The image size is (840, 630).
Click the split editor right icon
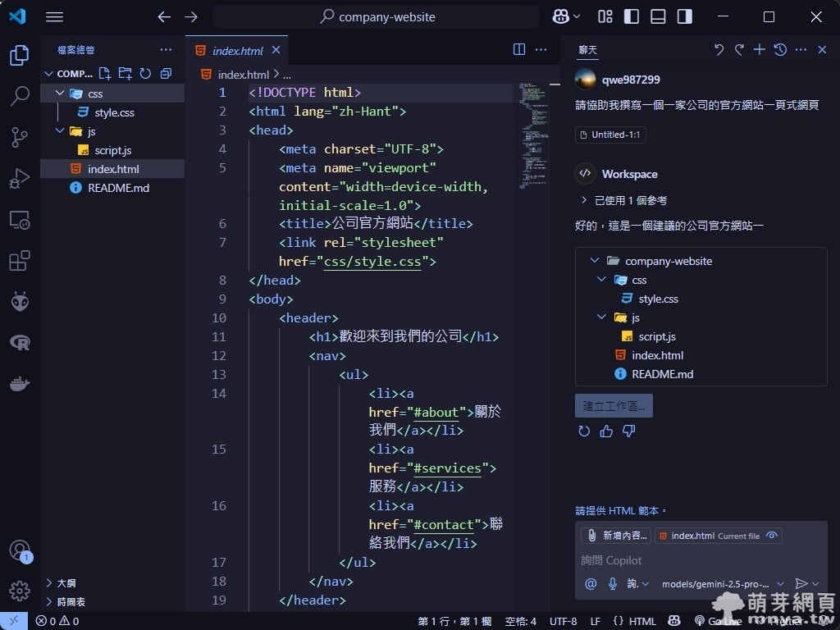point(519,50)
